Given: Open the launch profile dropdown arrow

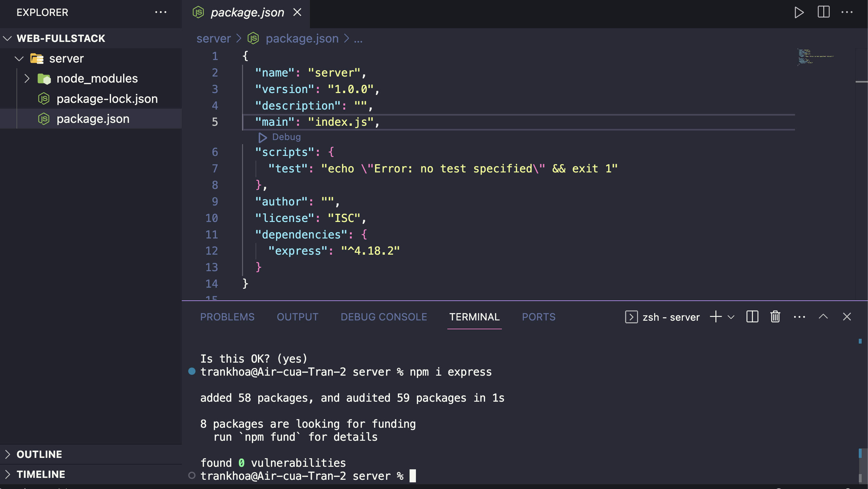Looking at the screenshot, I should 731,317.
